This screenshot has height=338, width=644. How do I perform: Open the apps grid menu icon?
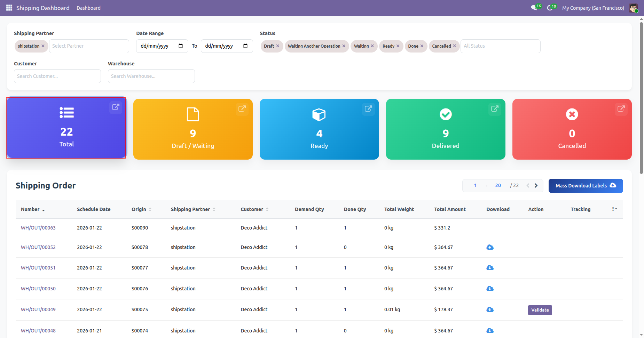point(9,8)
